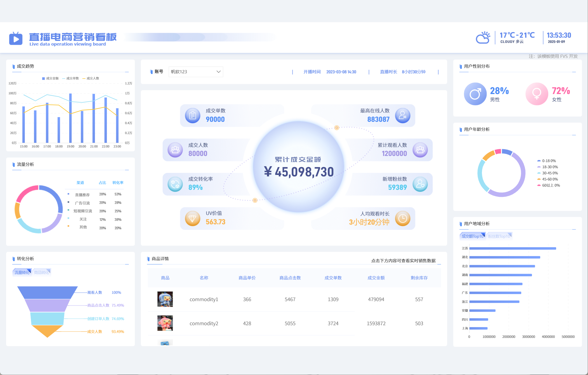
Task: Click the commodity2 product thumbnail
Action: pos(165,323)
